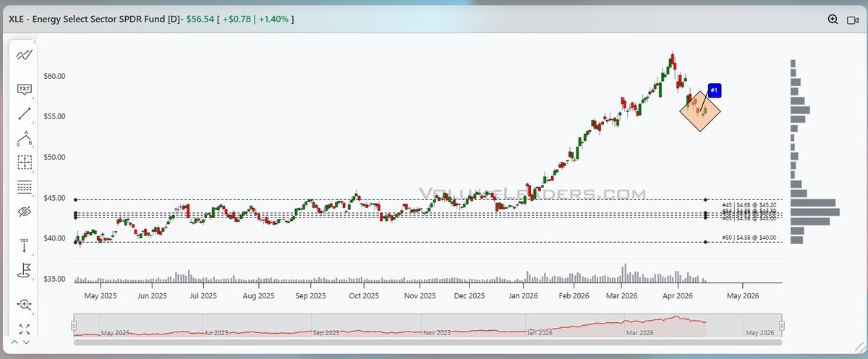Screen dimensions: 868x359
Task: Open the chart type line tool
Action: 25,56
